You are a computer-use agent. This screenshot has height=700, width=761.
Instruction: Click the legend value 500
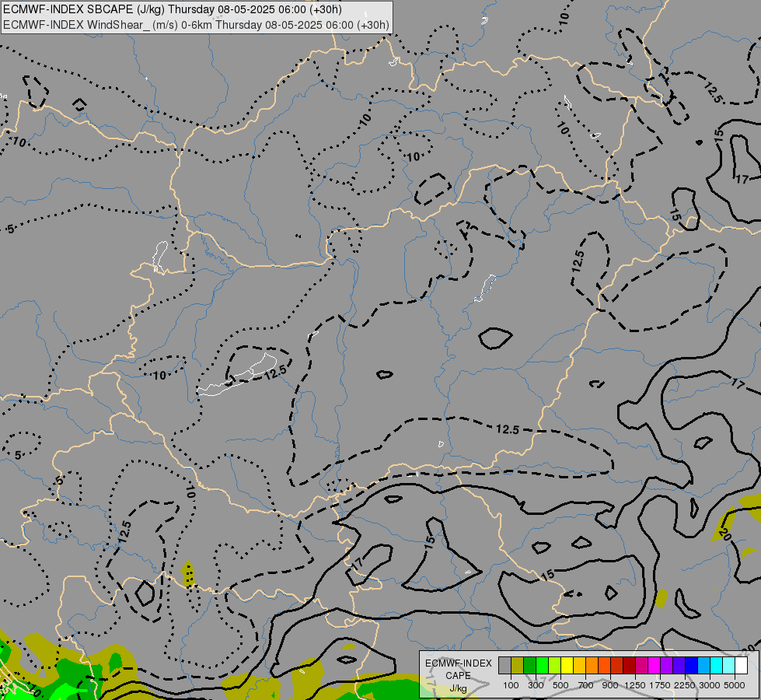click(x=560, y=685)
